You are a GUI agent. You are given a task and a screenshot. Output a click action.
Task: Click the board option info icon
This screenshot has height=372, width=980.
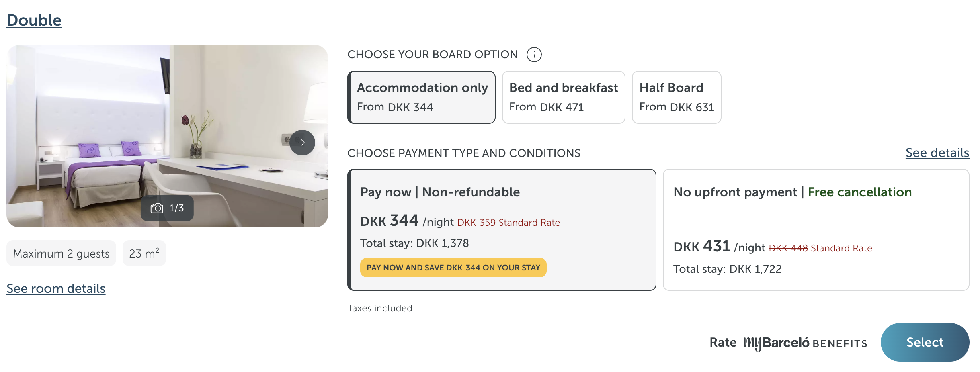tap(534, 55)
